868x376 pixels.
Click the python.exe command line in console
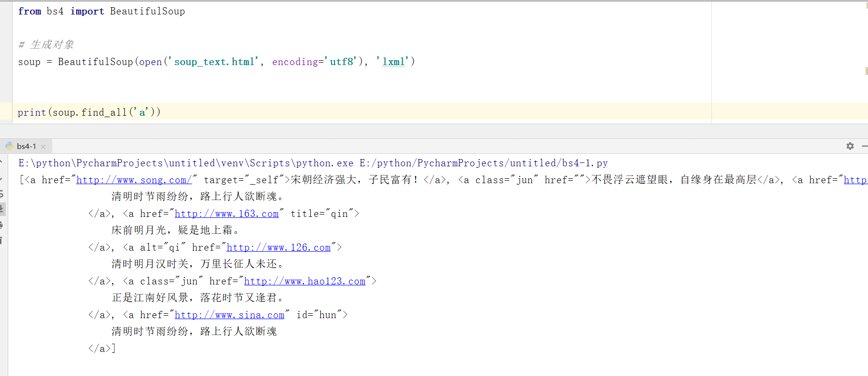click(x=313, y=163)
